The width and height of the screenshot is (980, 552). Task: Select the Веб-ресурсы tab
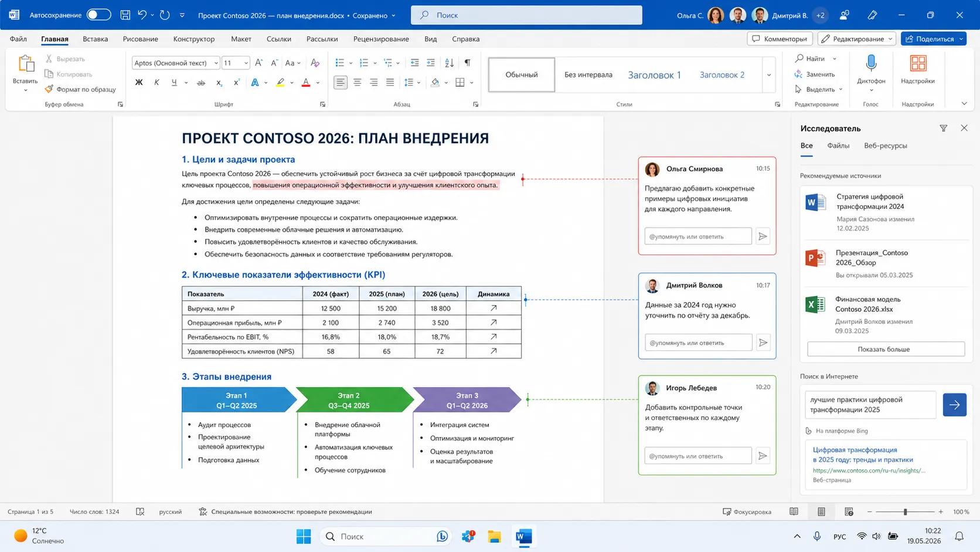[x=885, y=145]
